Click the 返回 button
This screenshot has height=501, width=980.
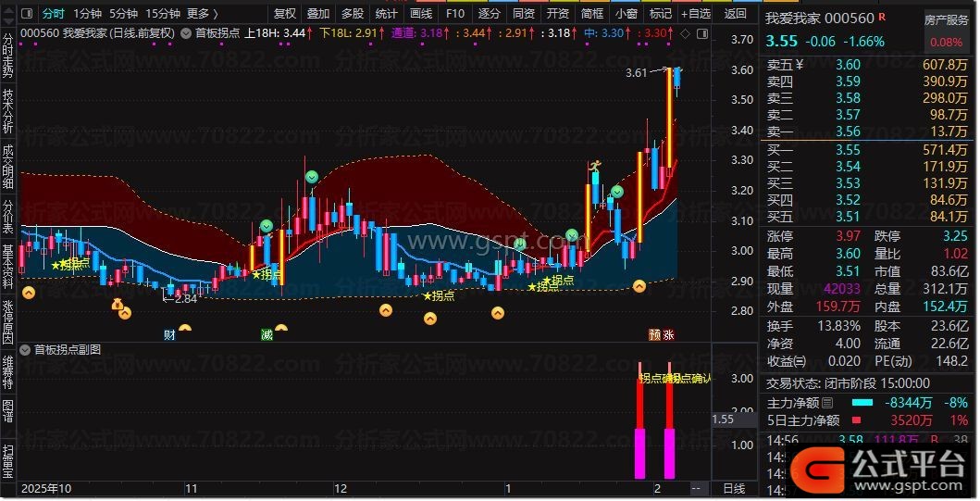[x=735, y=14]
